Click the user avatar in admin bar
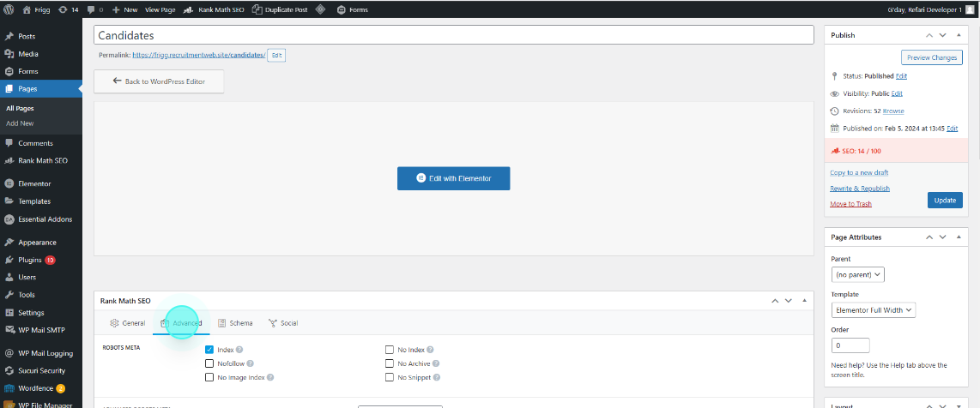Image resolution: width=980 pixels, height=408 pixels. point(970,9)
